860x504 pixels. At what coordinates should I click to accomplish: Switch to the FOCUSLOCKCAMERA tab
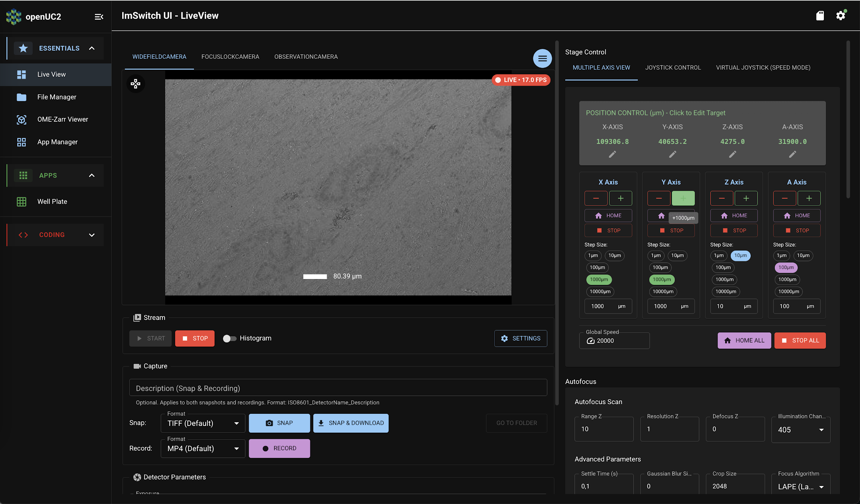[x=230, y=56]
